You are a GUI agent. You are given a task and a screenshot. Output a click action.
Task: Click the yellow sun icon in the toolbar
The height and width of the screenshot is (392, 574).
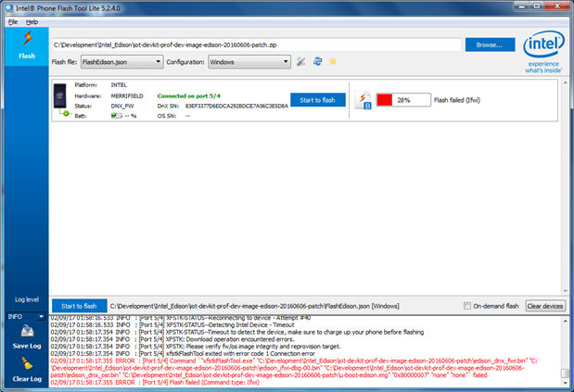click(x=332, y=61)
